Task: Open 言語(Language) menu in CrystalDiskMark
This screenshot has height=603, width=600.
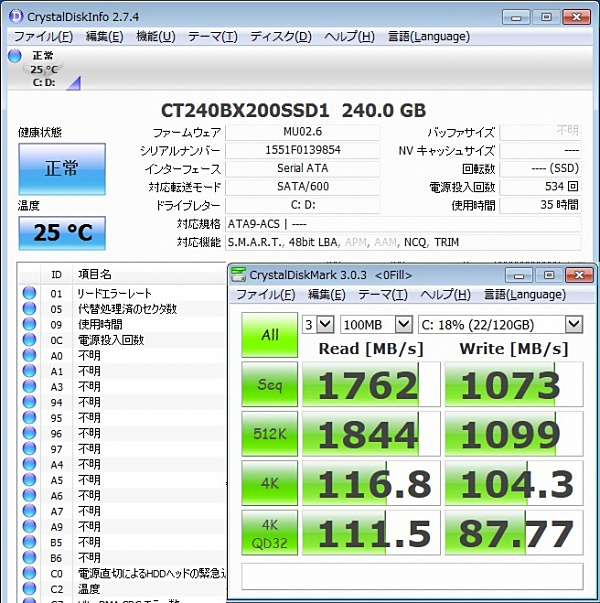Action: (525, 295)
